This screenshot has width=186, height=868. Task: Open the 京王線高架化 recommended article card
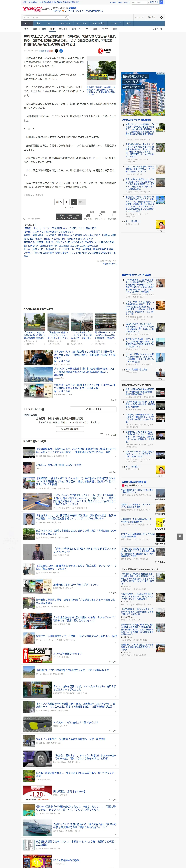point(82,329)
